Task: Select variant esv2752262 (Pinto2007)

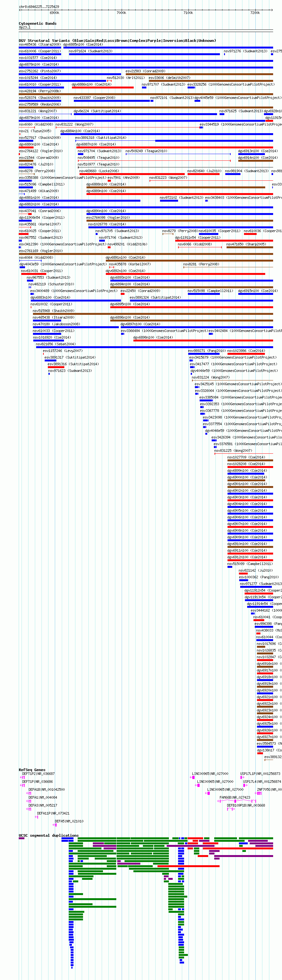Action: pos(40,71)
